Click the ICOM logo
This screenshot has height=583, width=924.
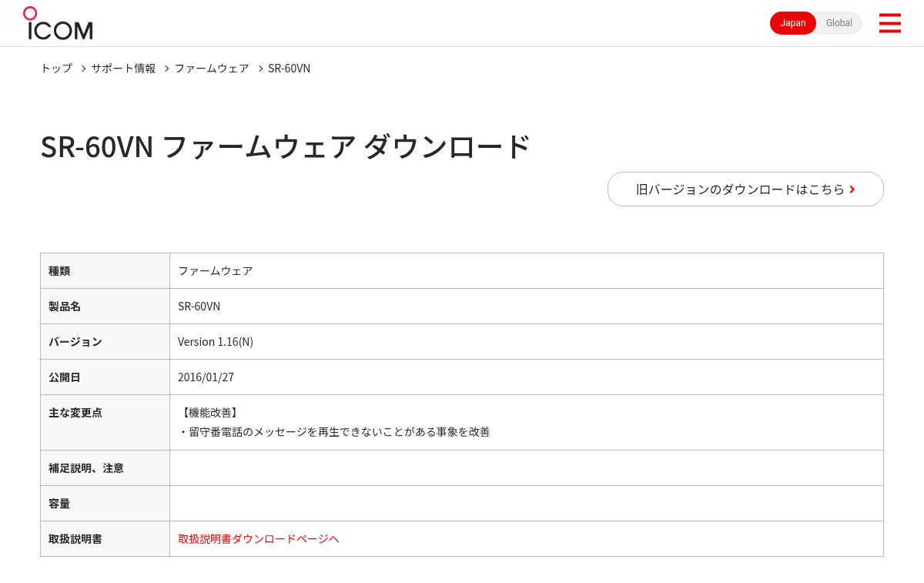tap(58, 23)
